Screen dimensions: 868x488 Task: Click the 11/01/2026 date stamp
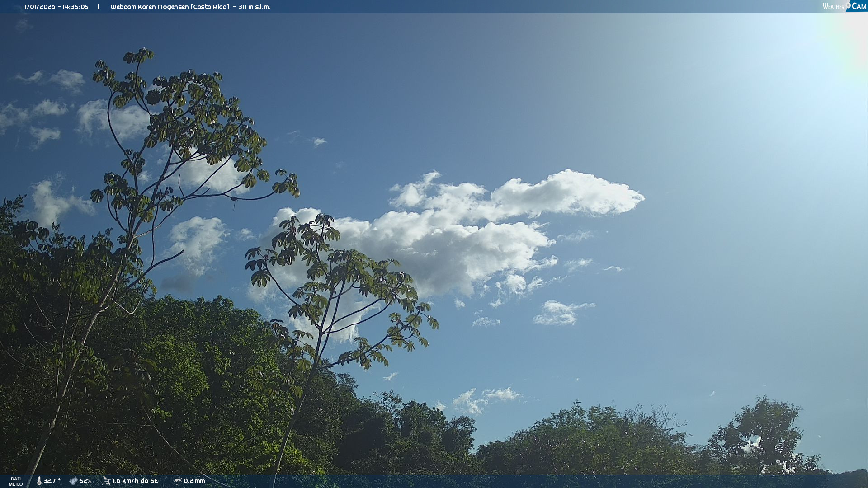[x=39, y=7]
